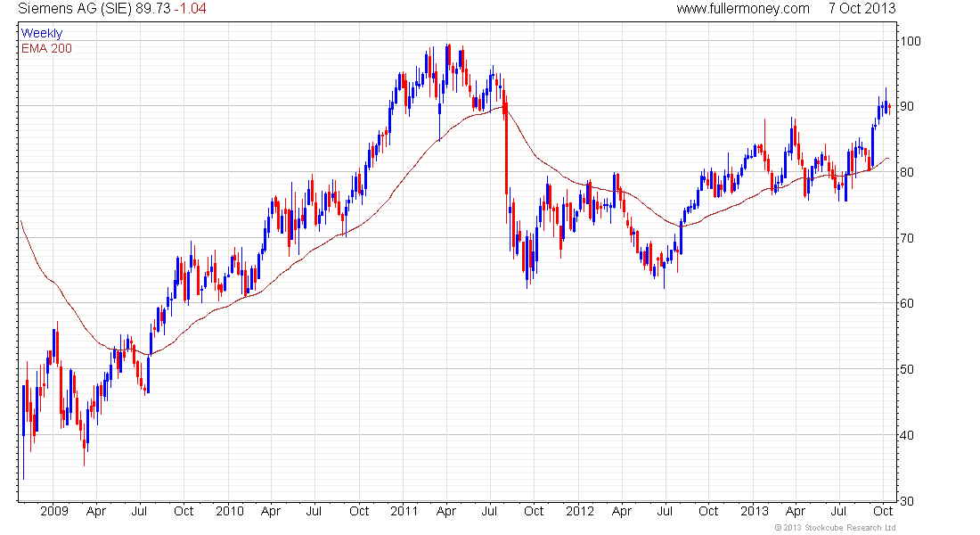Click the 2013 year label on time axis
The height and width of the screenshot is (535, 980).
pyautogui.click(x=755, y=511)
